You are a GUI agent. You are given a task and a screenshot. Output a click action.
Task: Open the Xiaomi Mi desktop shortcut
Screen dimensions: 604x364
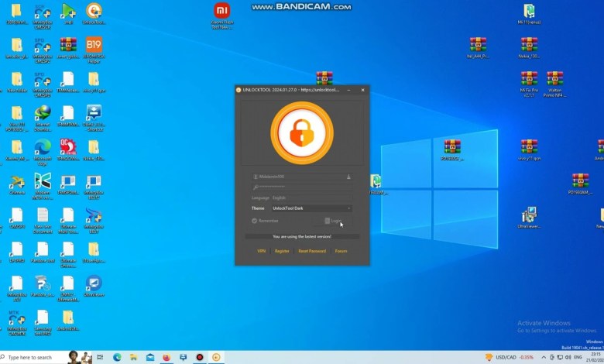pyautogui.click(x=222, y=12)
